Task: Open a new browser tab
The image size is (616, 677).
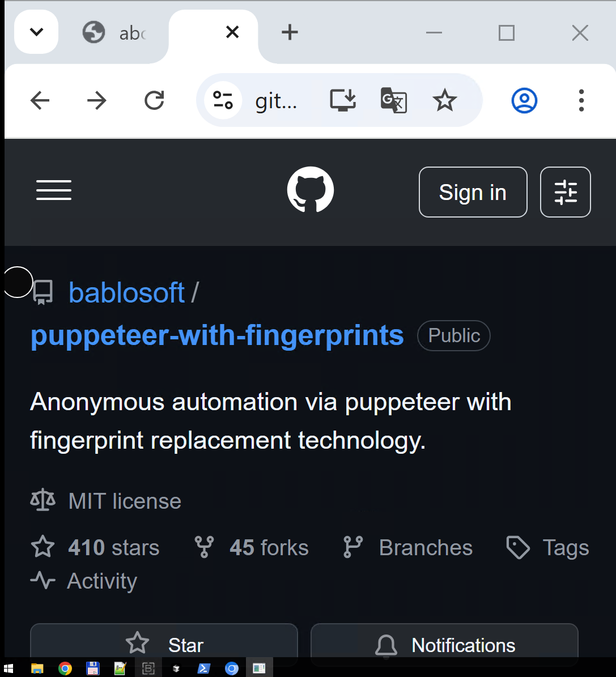Action: [290, 32]
